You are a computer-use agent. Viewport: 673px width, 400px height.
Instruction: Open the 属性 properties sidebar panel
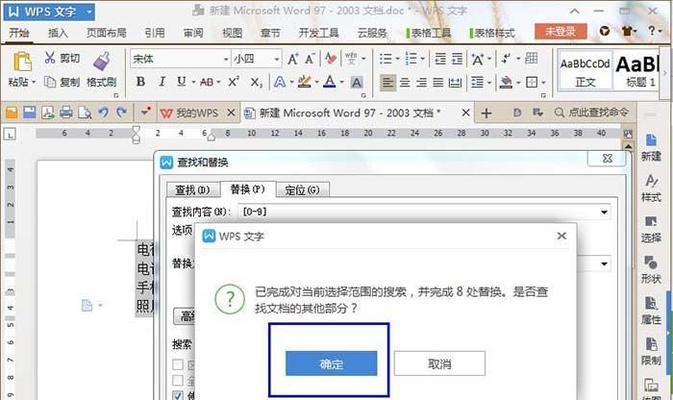click(651, 311)
